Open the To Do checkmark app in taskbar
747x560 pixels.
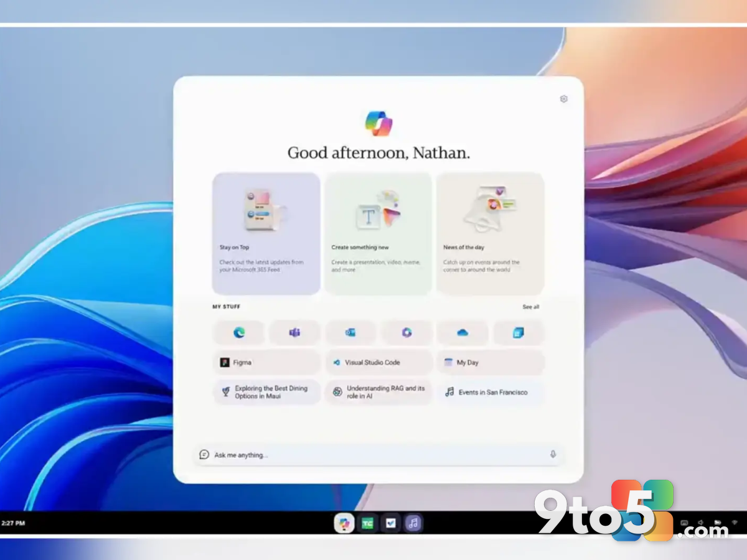click(x=390, y=523)
